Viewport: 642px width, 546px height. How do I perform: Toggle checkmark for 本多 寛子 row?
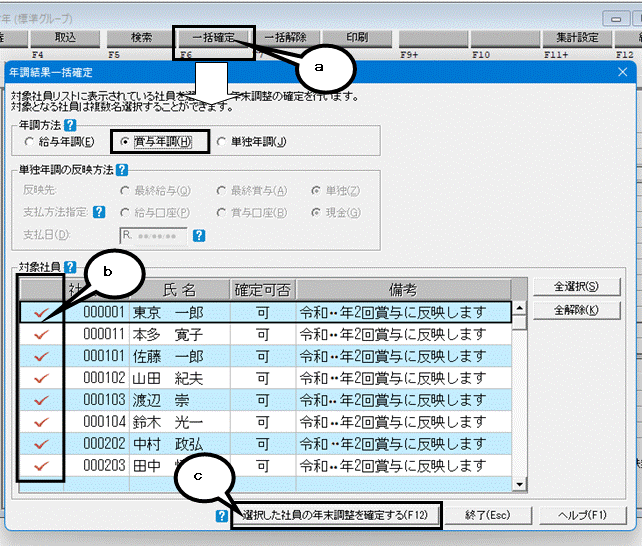pos(41,335)
